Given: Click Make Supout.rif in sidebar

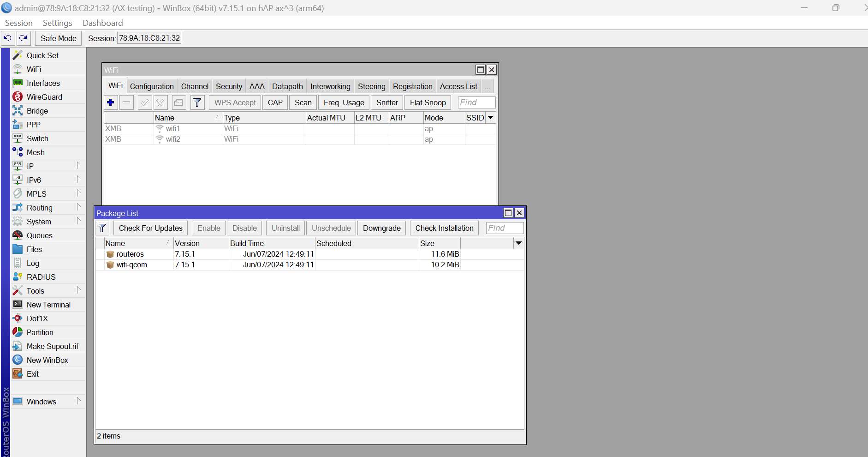Looking at the screenshot, I should pyautogui.click(x=48, y=346).
